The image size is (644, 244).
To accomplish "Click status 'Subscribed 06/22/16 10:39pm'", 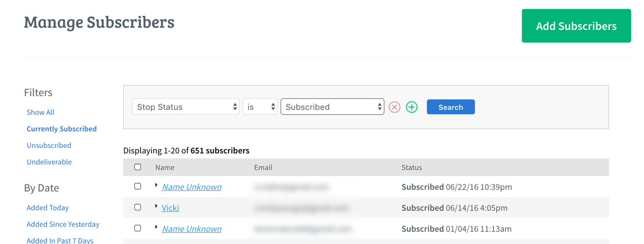I will point(457,187).
